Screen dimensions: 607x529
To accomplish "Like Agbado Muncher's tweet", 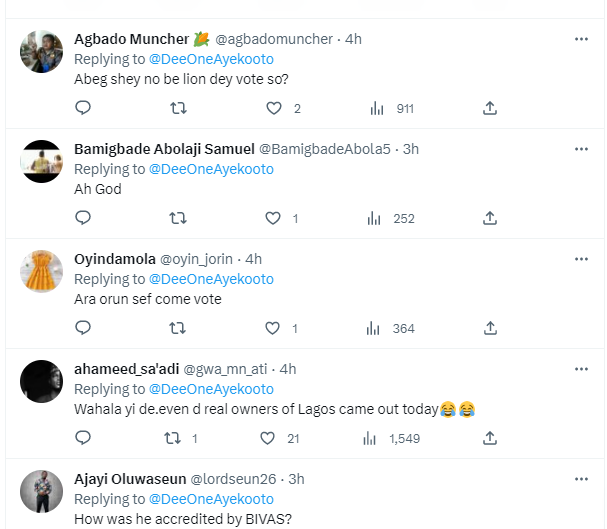I will coord(273,108).
